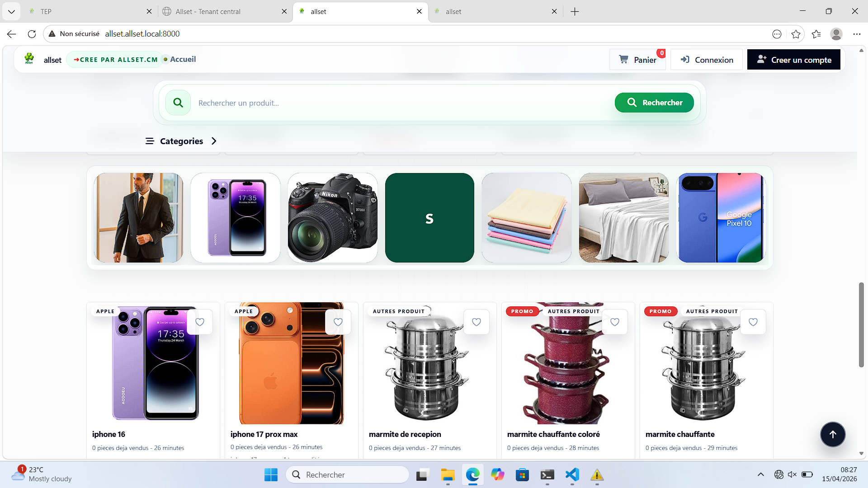
Task: Open the weather widget showing 23°C
Action: (x=42, y=474)
